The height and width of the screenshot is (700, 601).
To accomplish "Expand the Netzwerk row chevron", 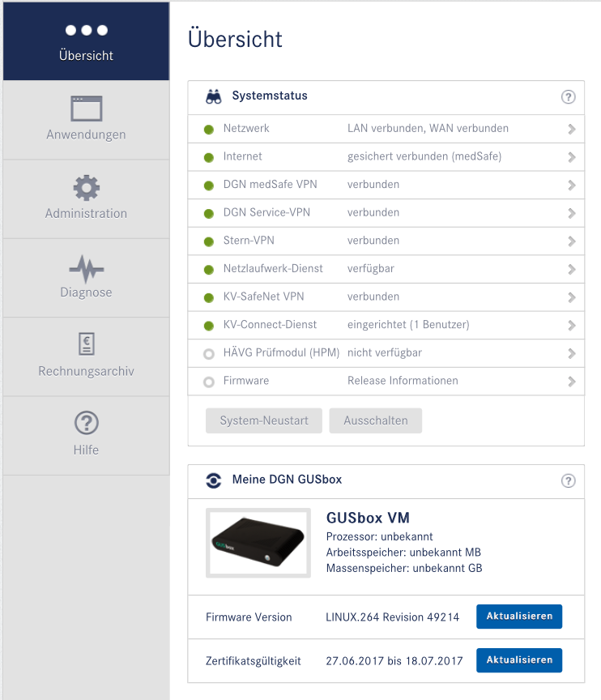I will [x=572, y=130].
